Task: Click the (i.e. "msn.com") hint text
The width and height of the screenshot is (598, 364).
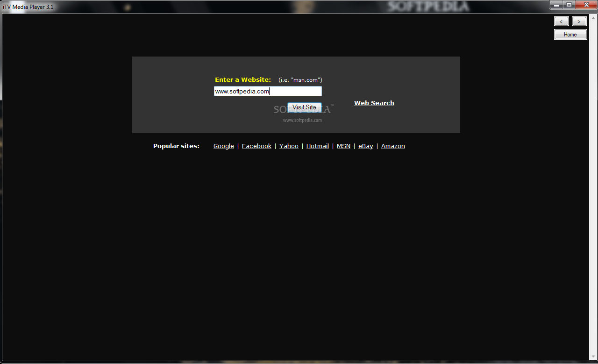Action: [300, 80]
